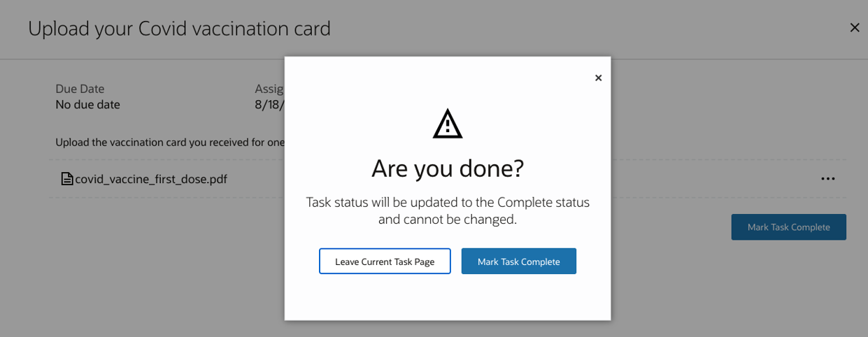
Task: Click 'Task status will be updated' message line
Action: pos(448,203)
